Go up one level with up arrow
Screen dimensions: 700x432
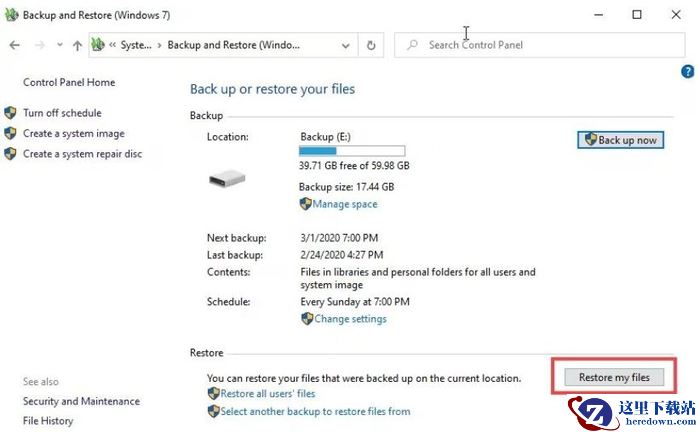point(77,45)
